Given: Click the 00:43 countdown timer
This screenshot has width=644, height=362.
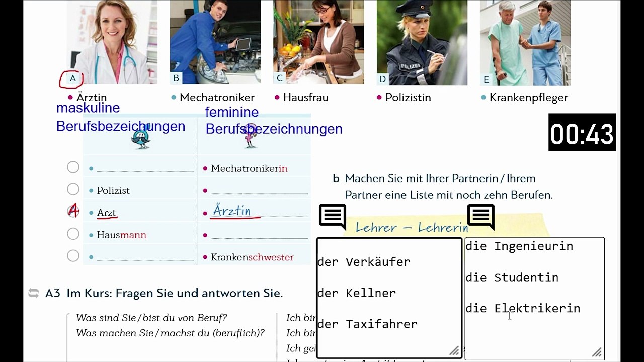Looking at the screenshot, I should click(582, 133).
